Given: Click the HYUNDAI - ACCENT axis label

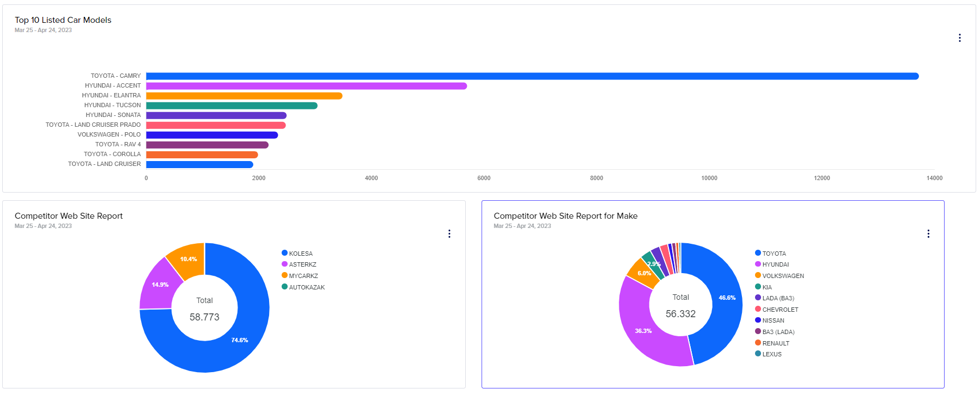Looking at the screenshot, I should point(113,86).
